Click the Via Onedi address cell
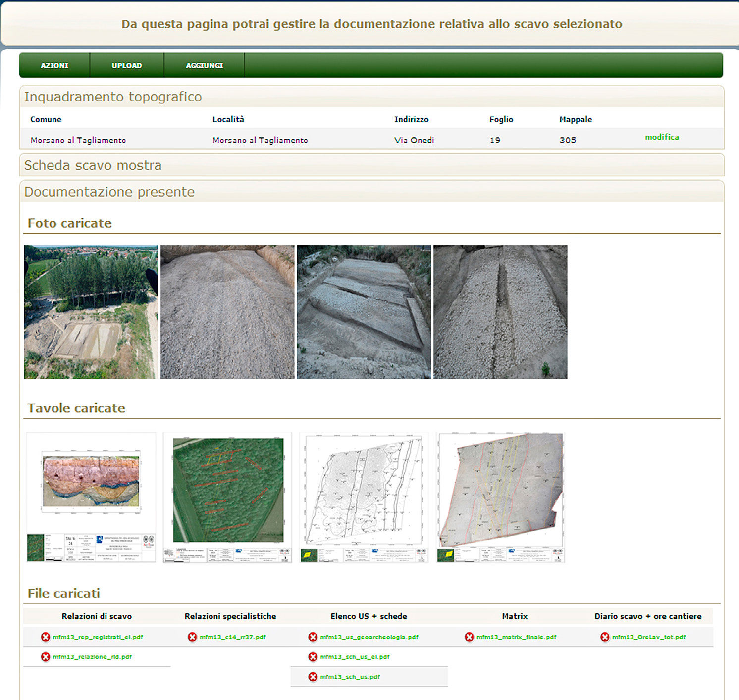The width and height of the screenshot is (739, 700). (414, 140)
